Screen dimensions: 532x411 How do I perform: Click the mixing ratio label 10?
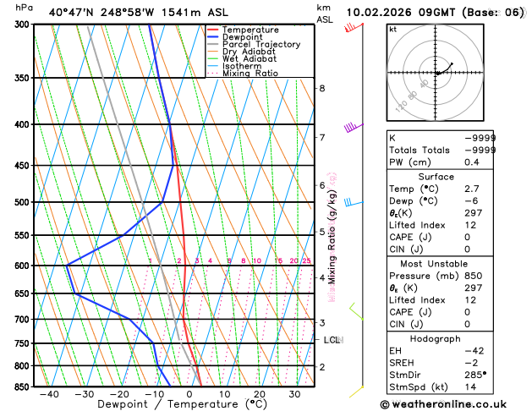[257, 260]
